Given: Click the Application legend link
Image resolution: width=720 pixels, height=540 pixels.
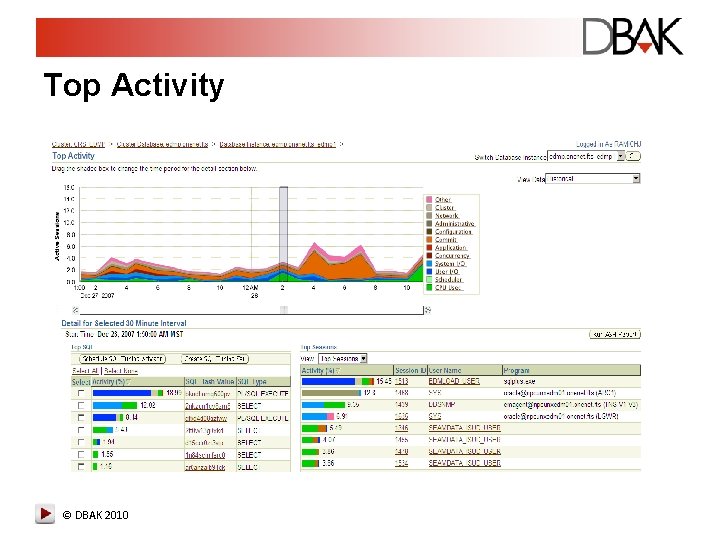Looking at the screenshot, I should coord(451,248).
